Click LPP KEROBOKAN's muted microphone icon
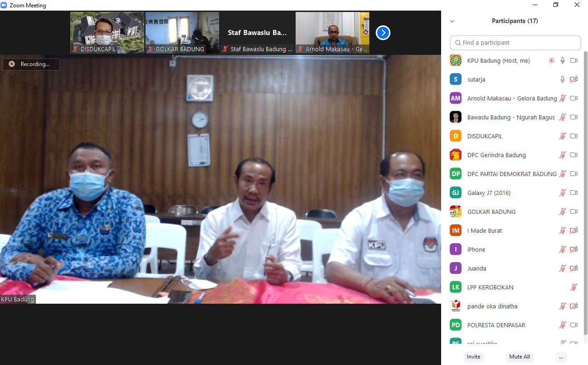 click(x=574, y=287)
